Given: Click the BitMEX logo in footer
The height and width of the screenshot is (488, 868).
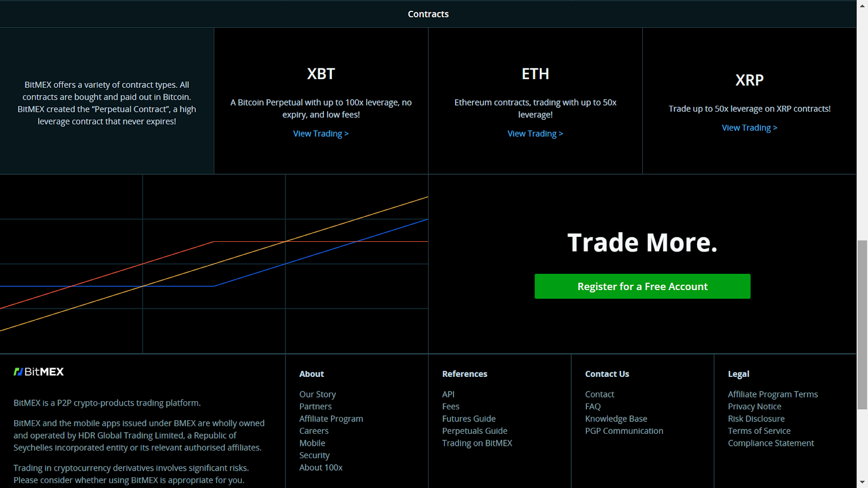Looking at the screenshot, I should pyautogui.click(x=39, y=371).
